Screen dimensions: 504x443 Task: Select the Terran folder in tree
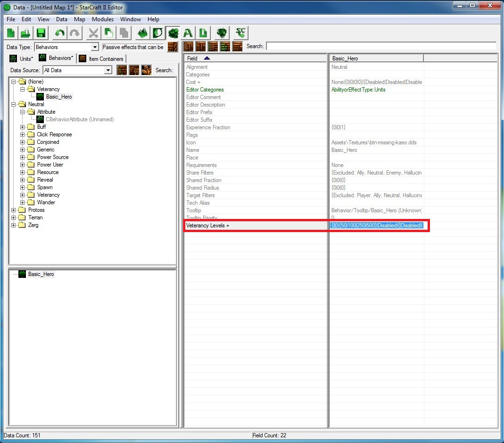(x=35, y=217)
